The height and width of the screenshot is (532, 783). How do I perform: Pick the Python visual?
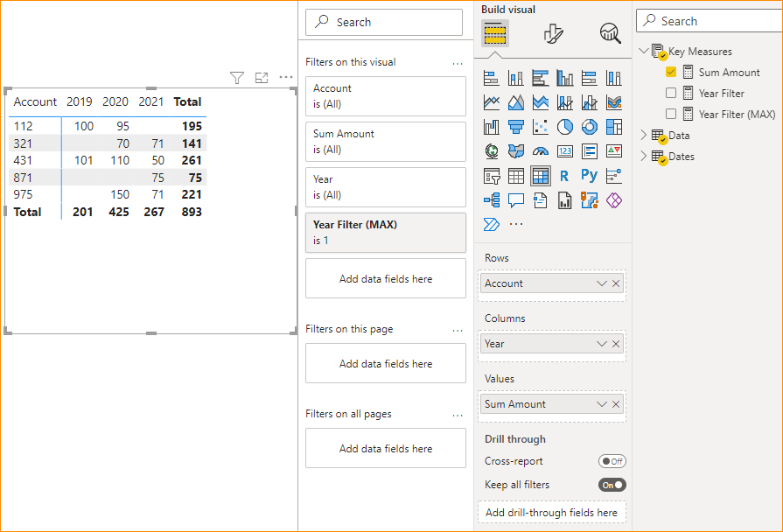coord(589,175)
